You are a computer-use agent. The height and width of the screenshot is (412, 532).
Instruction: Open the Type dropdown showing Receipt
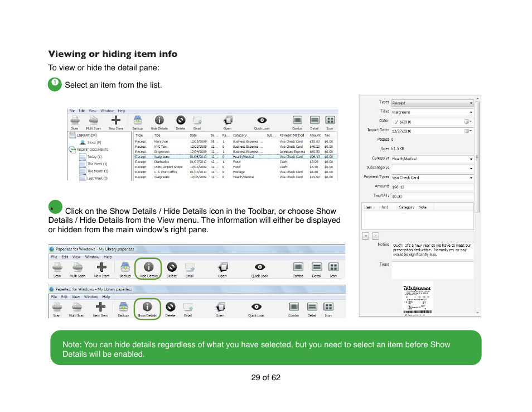point(471,103)
